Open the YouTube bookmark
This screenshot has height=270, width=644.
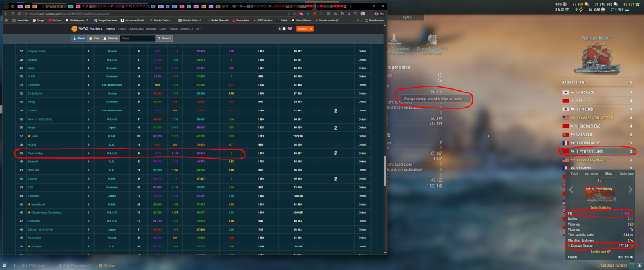[x=54, y=20]
